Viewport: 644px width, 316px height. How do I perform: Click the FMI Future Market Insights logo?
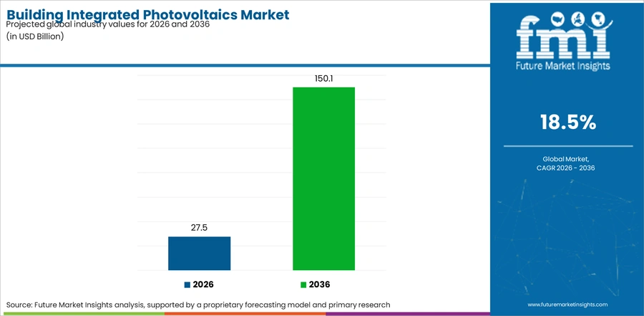(x=563, y=42)
